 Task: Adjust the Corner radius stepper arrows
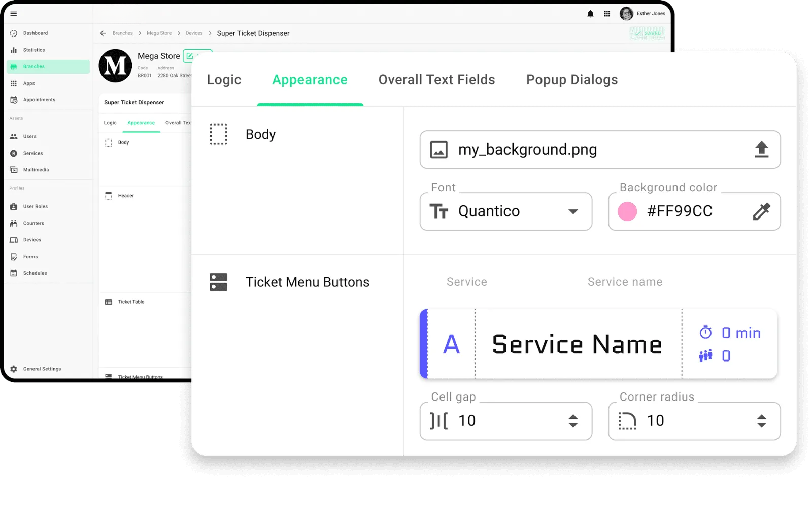(761, 421)
